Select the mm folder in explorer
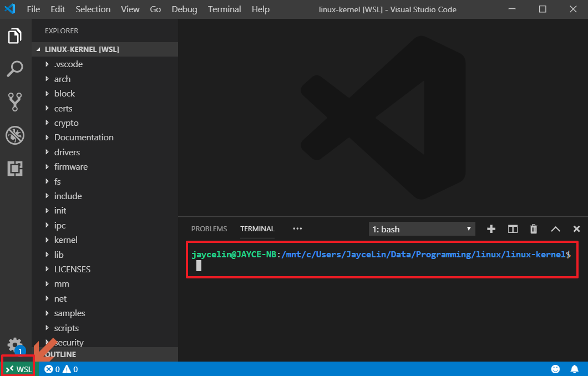This screenshot has width=588, height=376. [105, 284]
